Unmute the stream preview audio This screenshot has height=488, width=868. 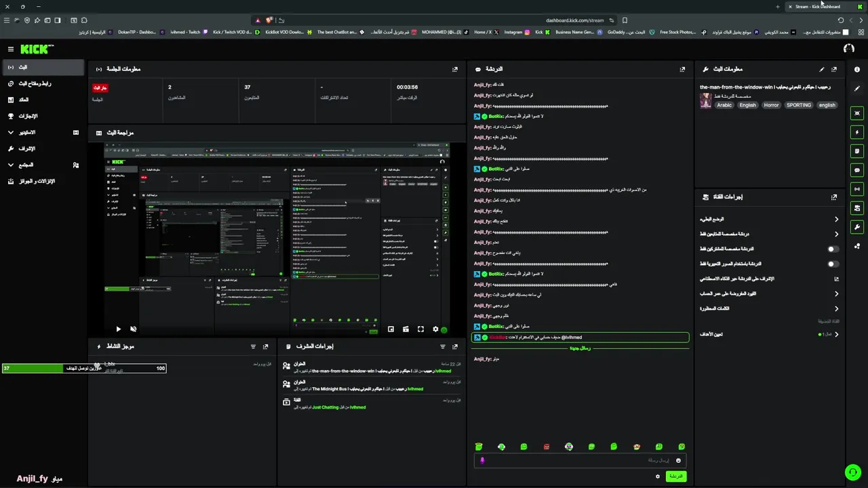tap(133, 329)
